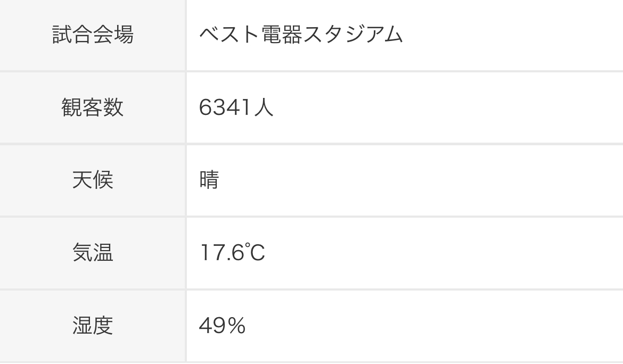Click the 人 character after 6341
The image size is (623, 364).
[263, 107]
